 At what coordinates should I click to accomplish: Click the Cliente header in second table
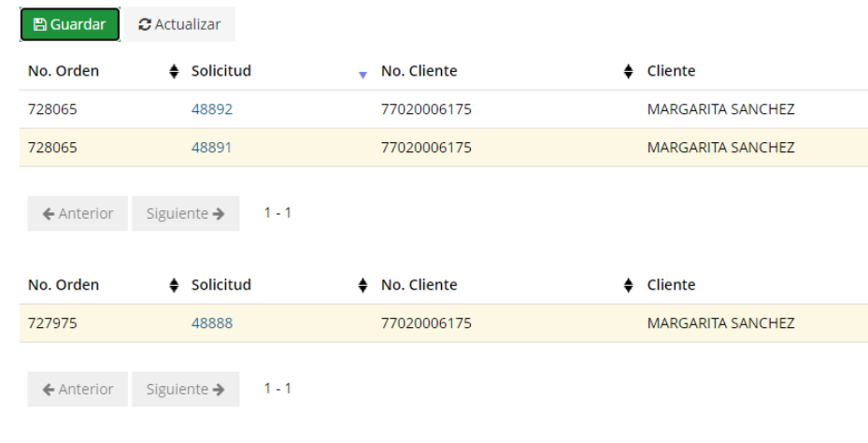click(x=671, y=285)
